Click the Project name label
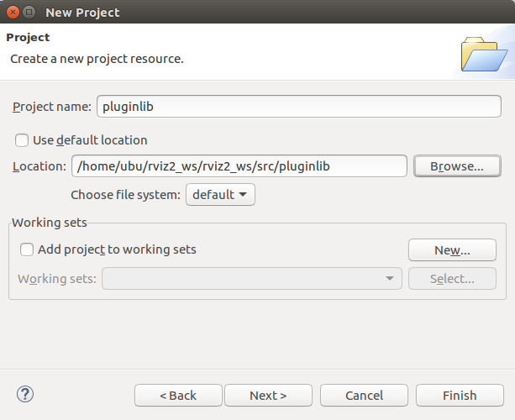Screen dimensions: 515x420 pyautogui.click(x=51, y=107)
